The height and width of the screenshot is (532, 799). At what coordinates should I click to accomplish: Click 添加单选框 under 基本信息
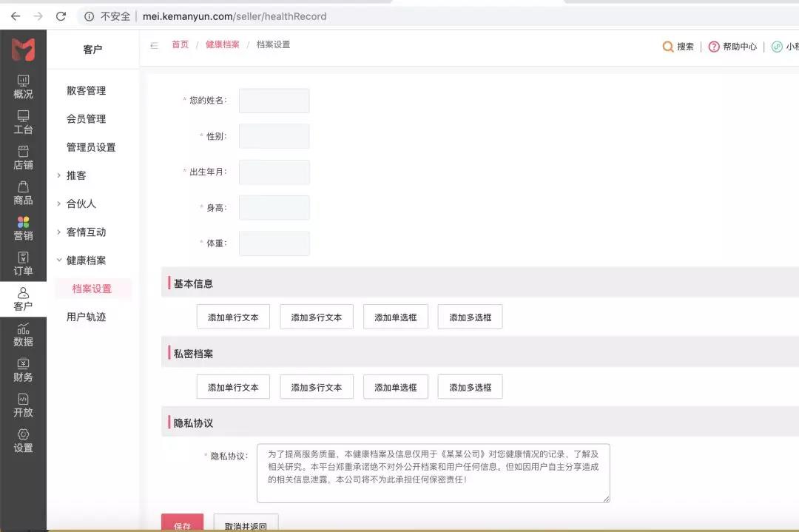(x=395, y=317)
